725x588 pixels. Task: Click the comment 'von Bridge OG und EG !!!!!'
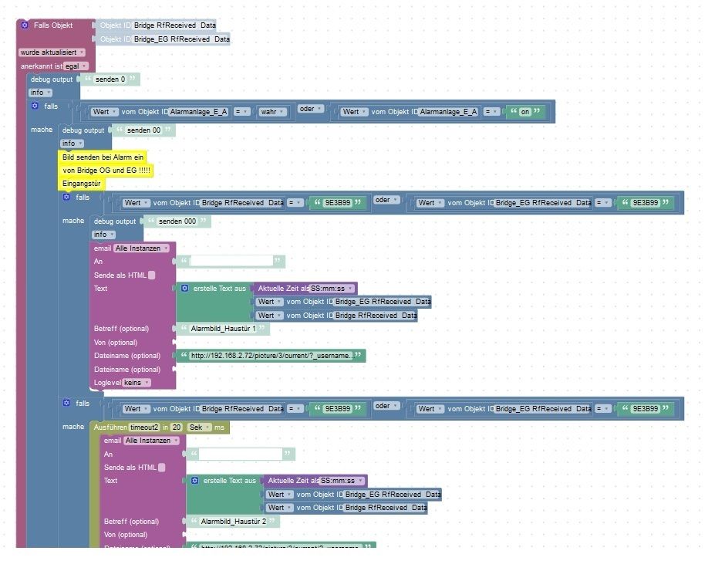(106, 171)
